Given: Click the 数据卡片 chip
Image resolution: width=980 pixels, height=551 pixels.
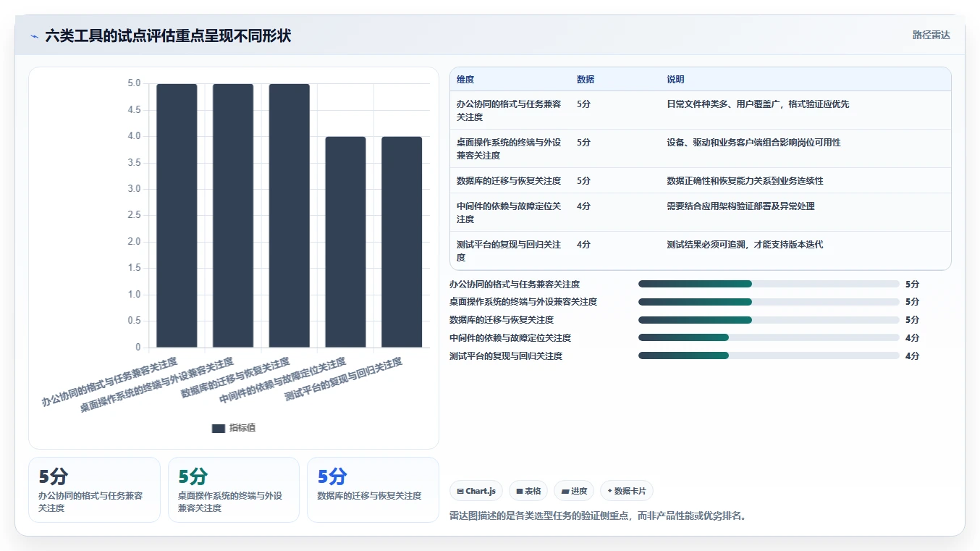Looking at the screenshot, I should [x=627, y=491].
